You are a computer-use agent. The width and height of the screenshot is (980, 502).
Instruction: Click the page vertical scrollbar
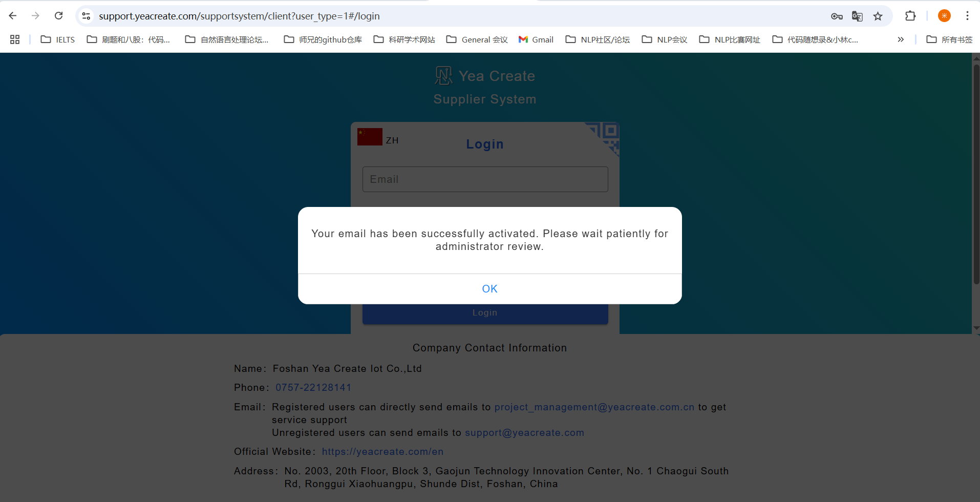976,174
